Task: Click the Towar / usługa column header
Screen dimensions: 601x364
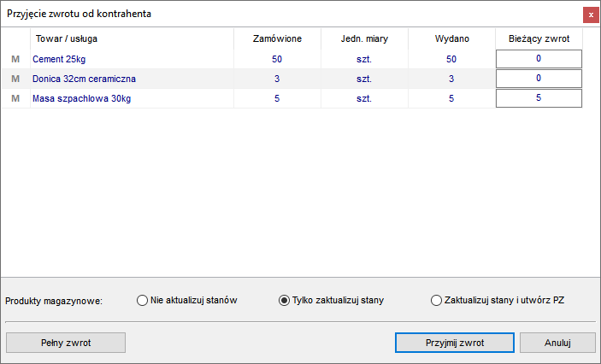Action: 67,38
